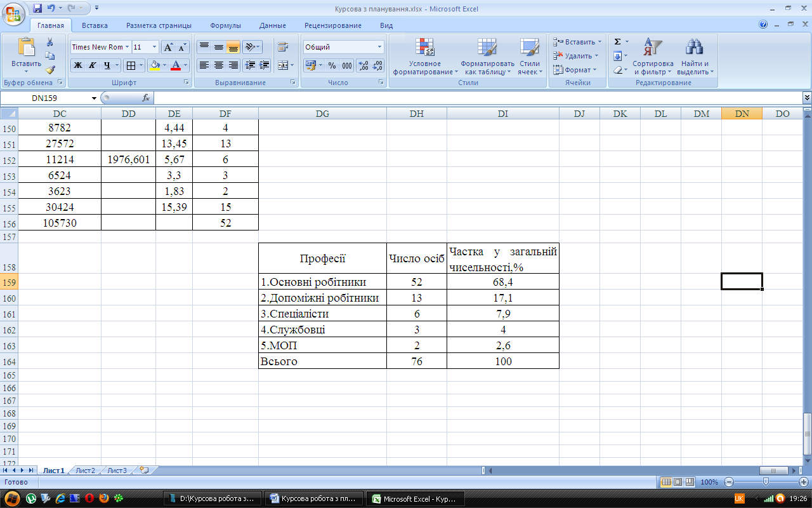Click fill color yellow bucket
This screenshot has width=812, height=508.
pyautogui.click(x=154, y=65)
